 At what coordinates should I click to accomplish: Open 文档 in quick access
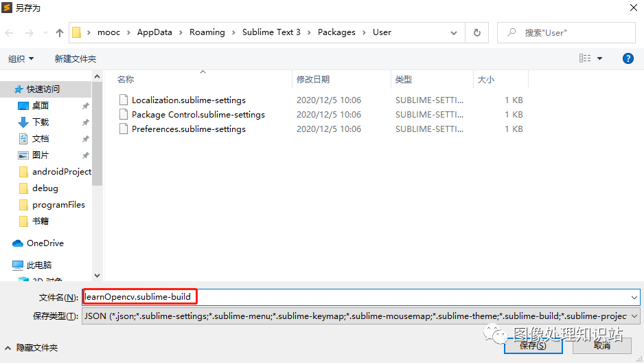point(41,139)
